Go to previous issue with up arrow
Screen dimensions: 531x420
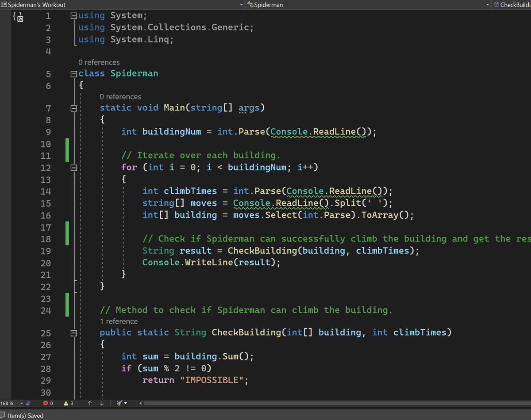90,403
